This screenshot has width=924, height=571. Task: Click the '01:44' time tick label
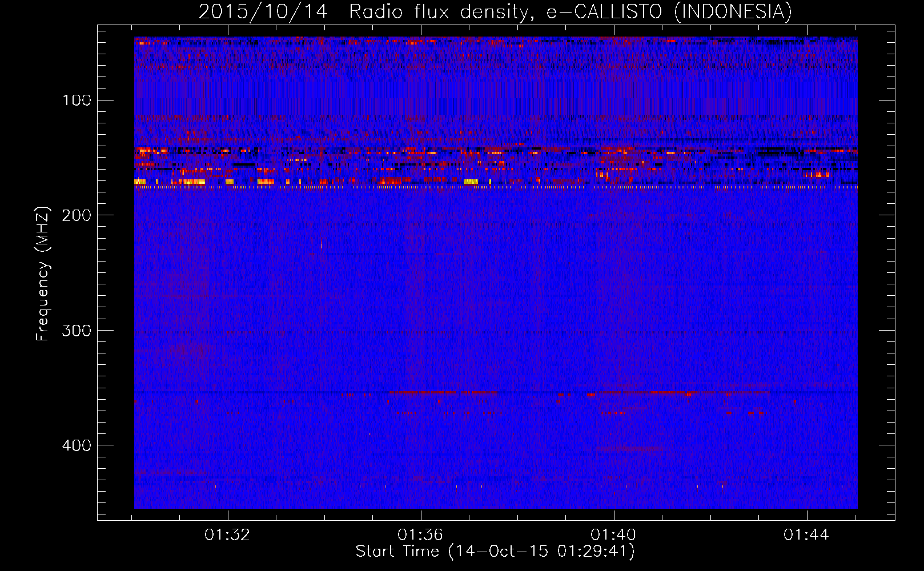pos(806,535)
